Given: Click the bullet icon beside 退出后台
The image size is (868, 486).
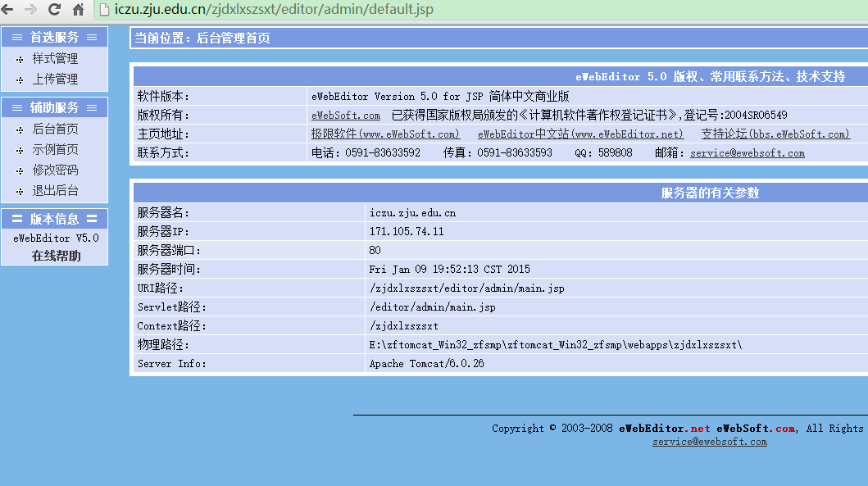Looking at the screenshot, I should pyautogui.click(x=20, y=192).
